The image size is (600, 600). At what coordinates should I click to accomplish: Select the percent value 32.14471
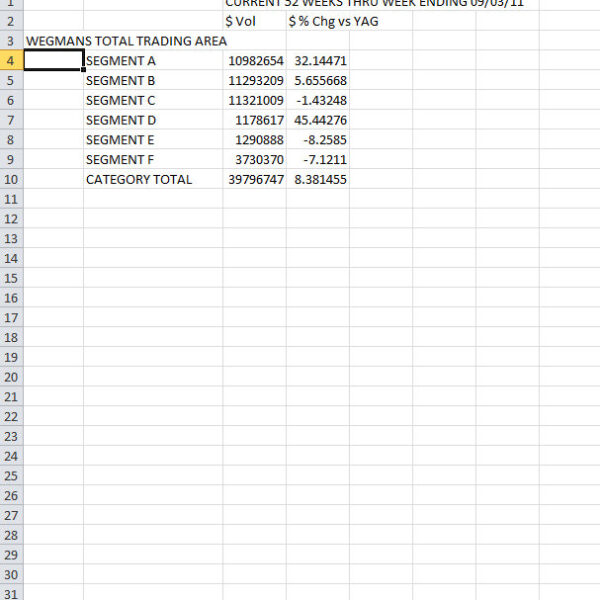(318, 60)
